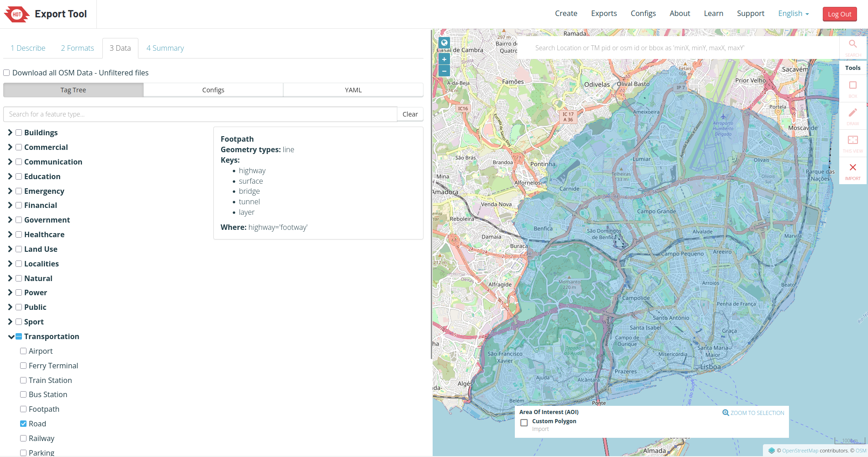
Task: Open the YAML tab
Action: (353, 90)
